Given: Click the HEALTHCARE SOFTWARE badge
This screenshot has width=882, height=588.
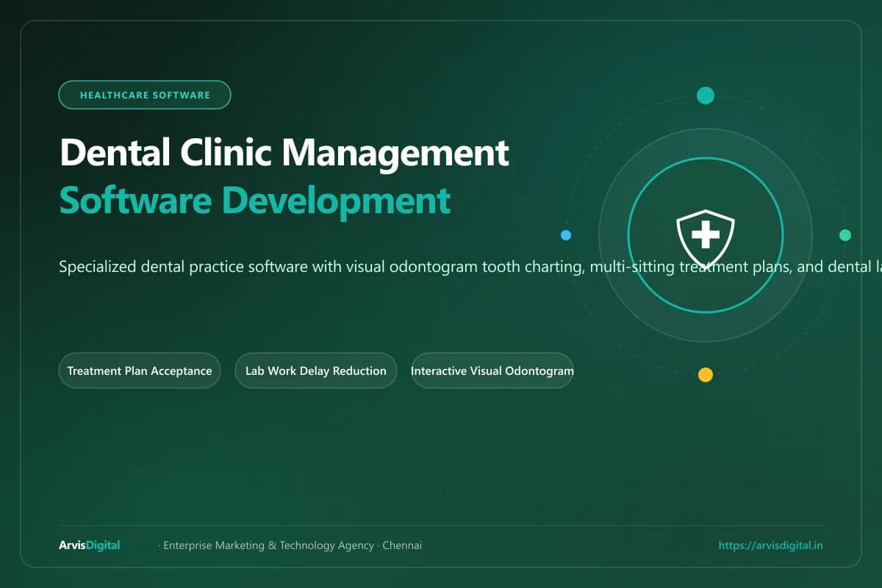Looking at the screenshot, I should (x=145, y=95).
